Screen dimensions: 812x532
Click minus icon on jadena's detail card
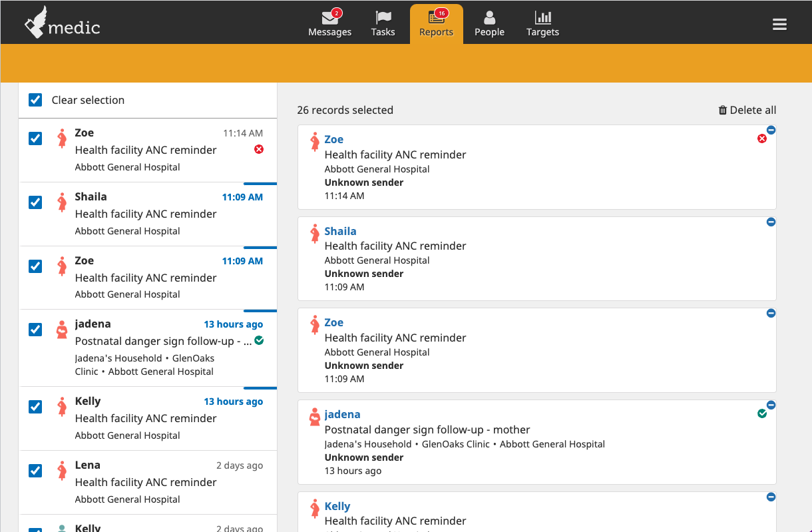771,405
